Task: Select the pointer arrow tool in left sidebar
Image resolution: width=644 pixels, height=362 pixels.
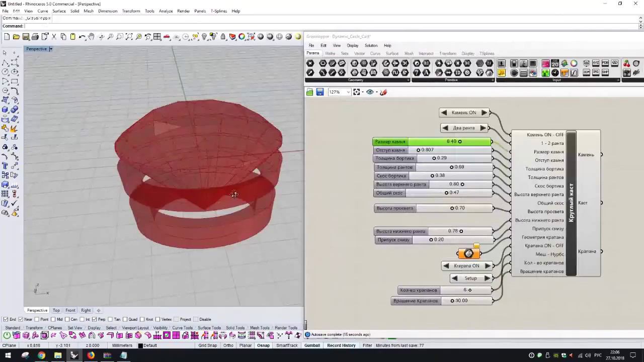Action: (x=5, y=53)
